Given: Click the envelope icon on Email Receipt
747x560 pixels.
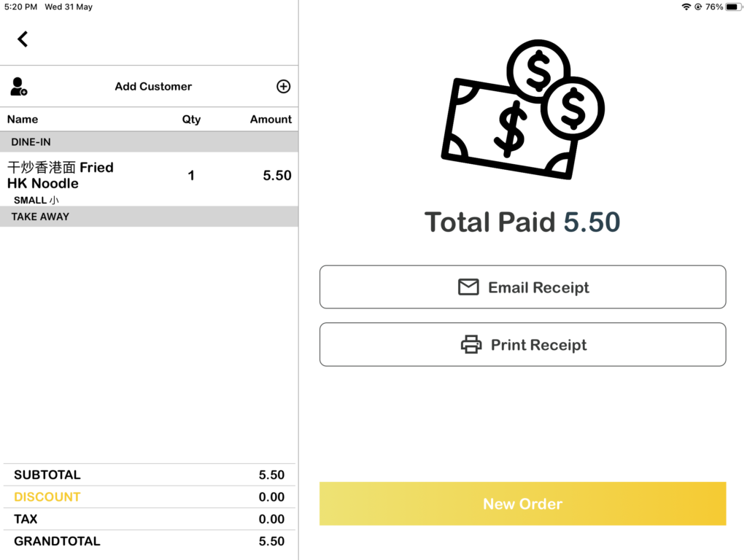Looking at the screenshot, I should (468, 287).
